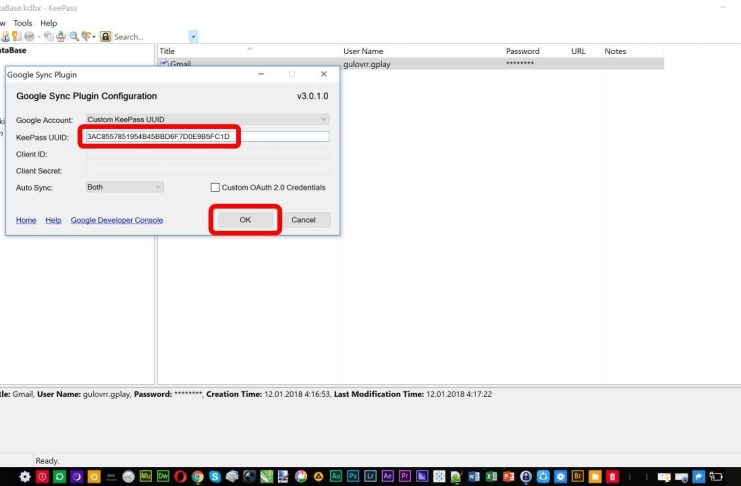Launch Dreamweaver (Dw) from taskbar
741x486 pixels.
(163, 476)
